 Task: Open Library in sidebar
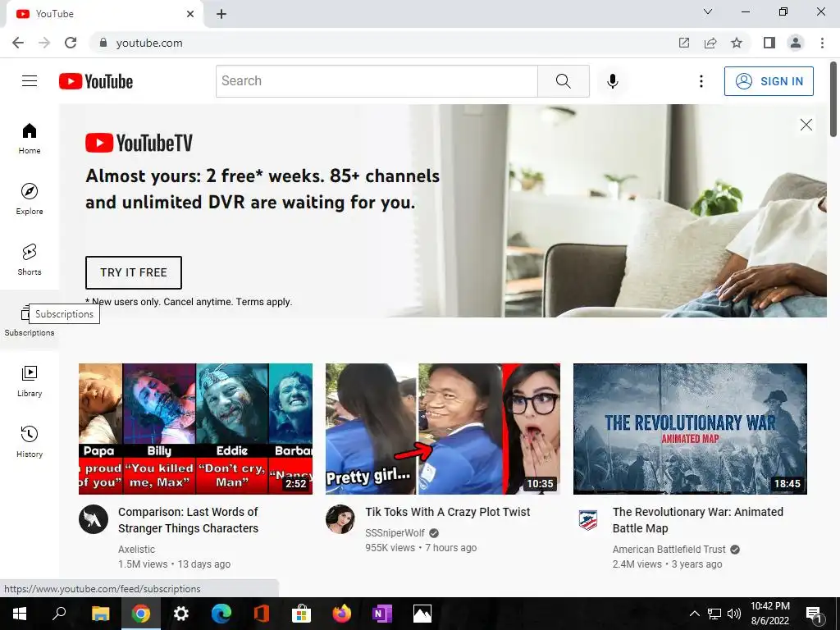30,381
